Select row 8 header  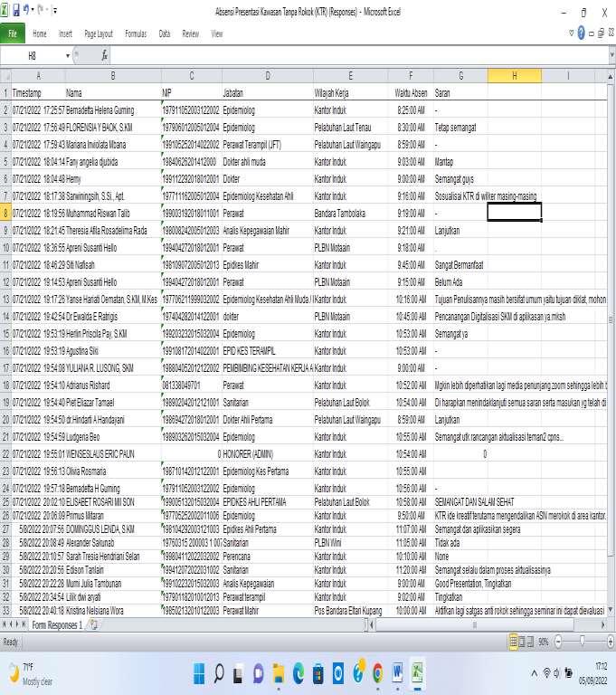coord(5,214)
